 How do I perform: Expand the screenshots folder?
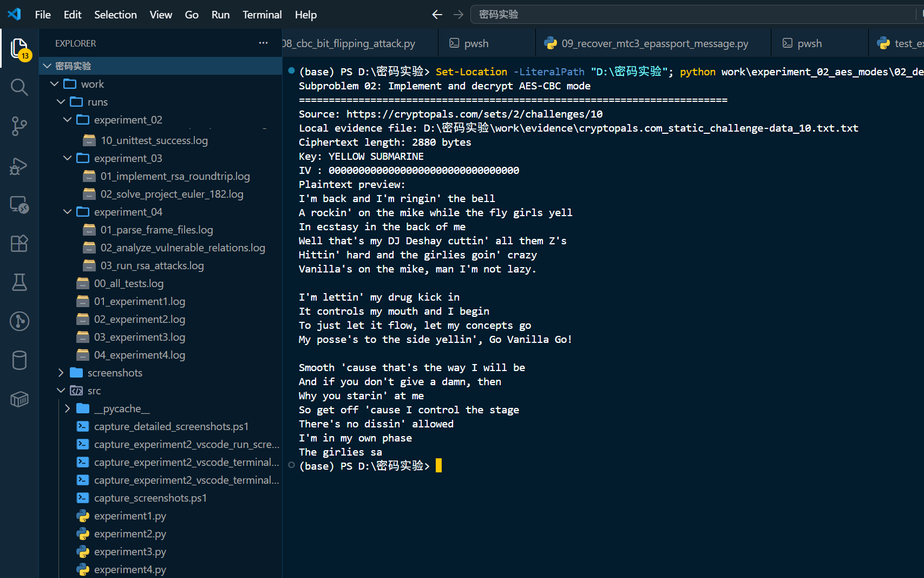[61, 373]
